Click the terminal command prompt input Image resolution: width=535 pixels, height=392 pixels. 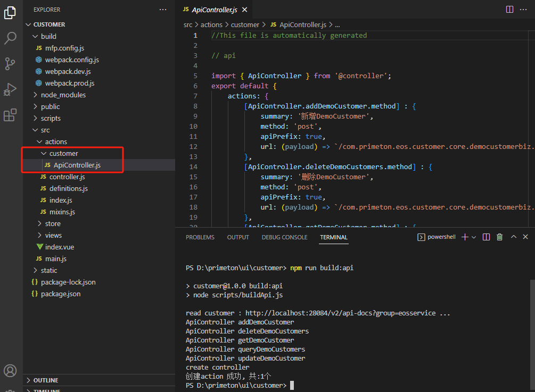[292, 385]
